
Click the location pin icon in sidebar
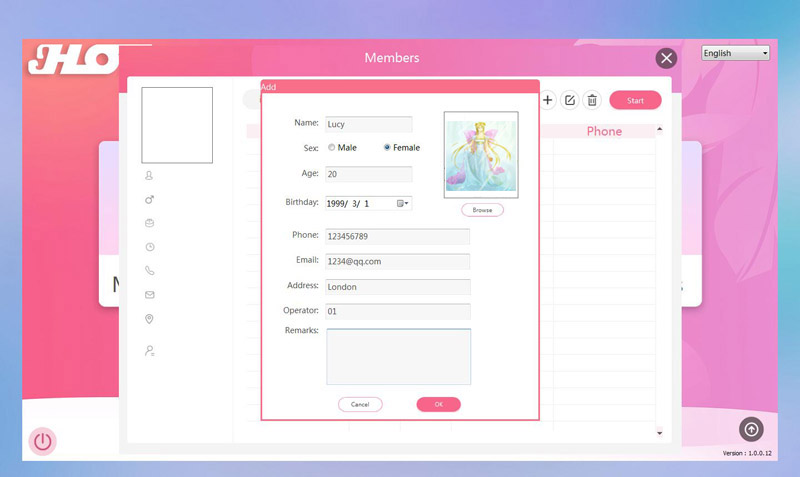tap(149, 319)
